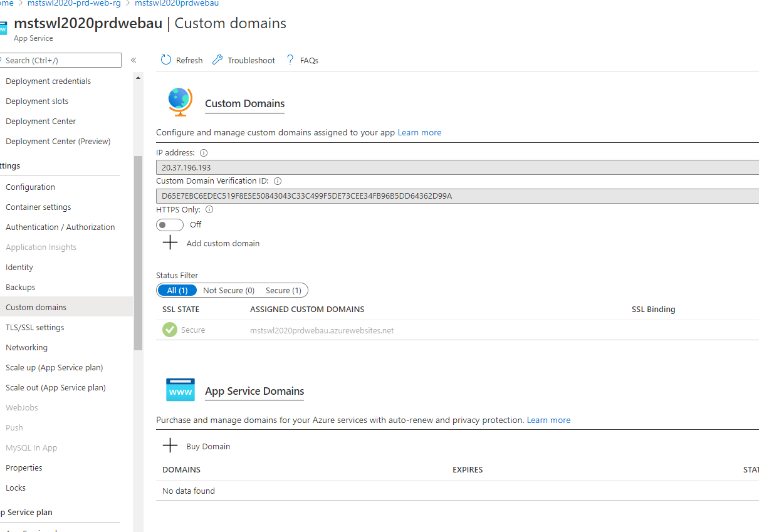Click the FAQs toolbar label
This screenshot has width=759, height=532.
pos(309,61)
